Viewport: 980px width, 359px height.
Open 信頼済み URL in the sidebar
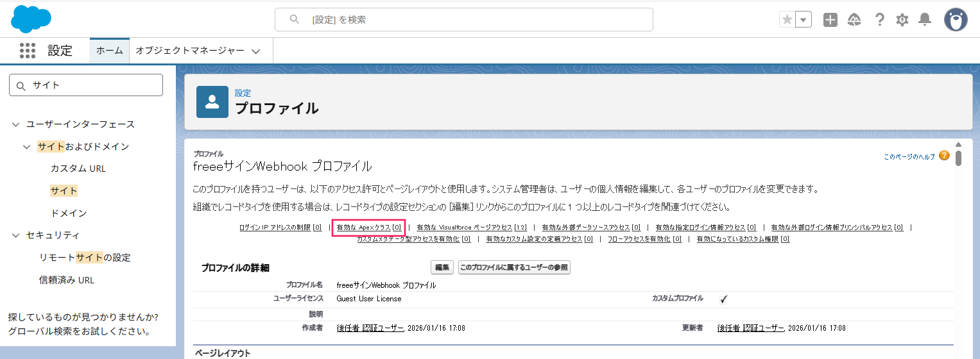tap(67, 280)
